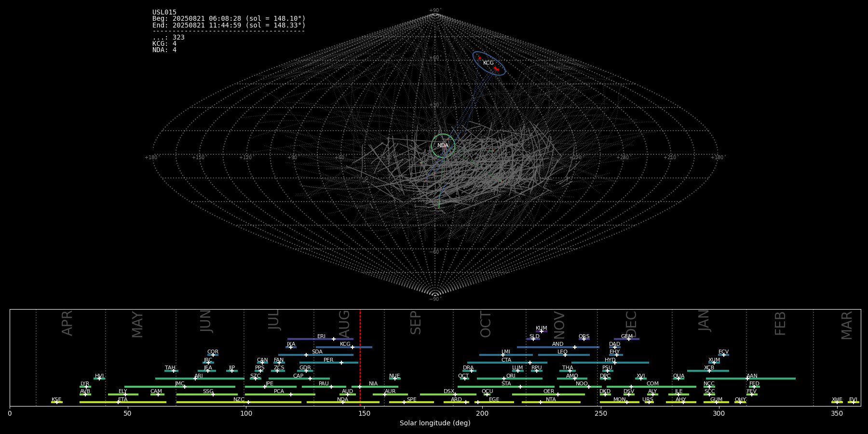Click the ETA shower label in the timeline
Image resolution: width=868 pixels, height=434 pixels.
(123, 400)
